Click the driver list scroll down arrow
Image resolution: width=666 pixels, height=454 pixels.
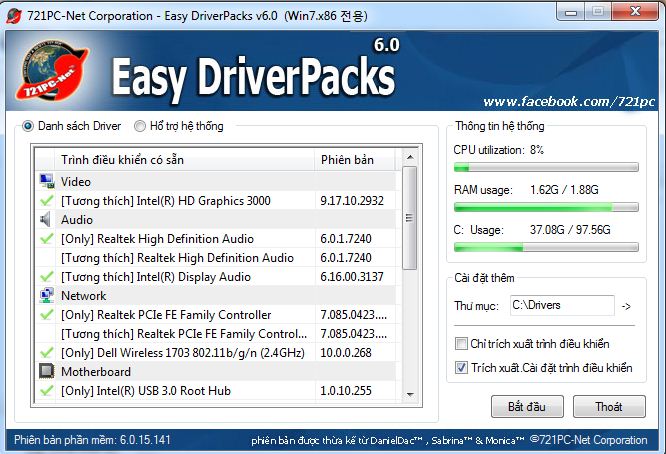click(410, 394)
